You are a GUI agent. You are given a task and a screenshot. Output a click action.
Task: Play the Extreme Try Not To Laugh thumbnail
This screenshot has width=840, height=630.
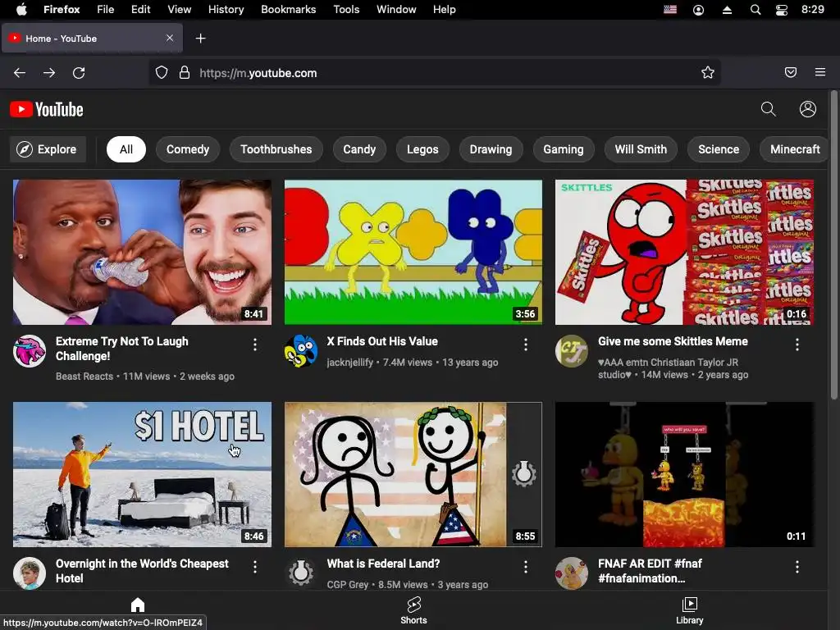click(x=142, y=253)
